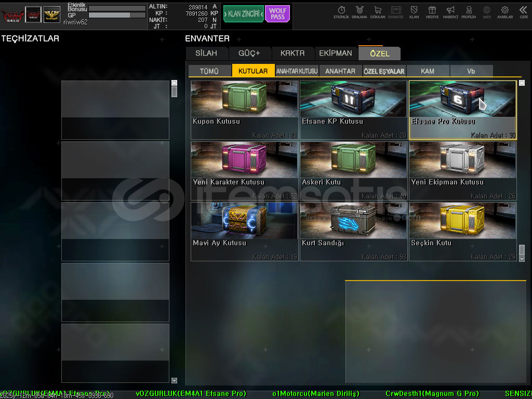Click the TEÇHİZATLAR panel heading
The image size is (532, 399).
click(30, 38)
